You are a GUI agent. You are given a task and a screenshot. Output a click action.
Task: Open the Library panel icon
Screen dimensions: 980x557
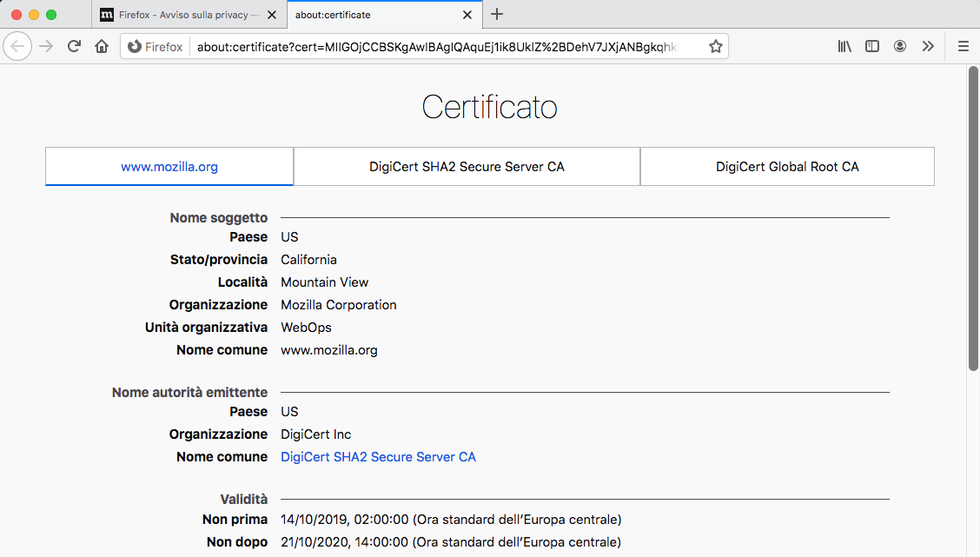[x=844, y=46]
